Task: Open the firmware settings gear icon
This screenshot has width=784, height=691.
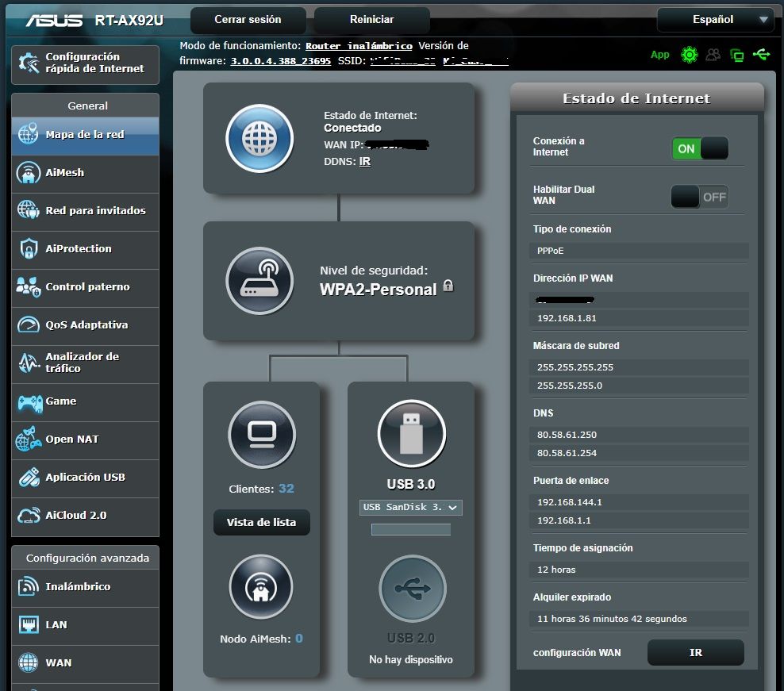Action: [689, 55]
